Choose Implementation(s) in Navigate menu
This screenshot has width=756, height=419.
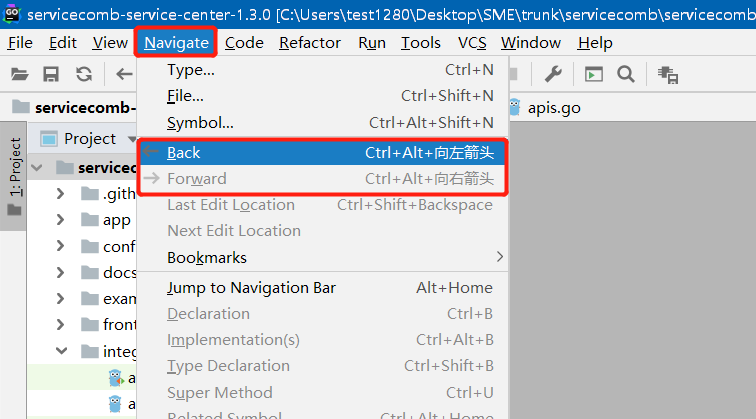click(323, 340)
